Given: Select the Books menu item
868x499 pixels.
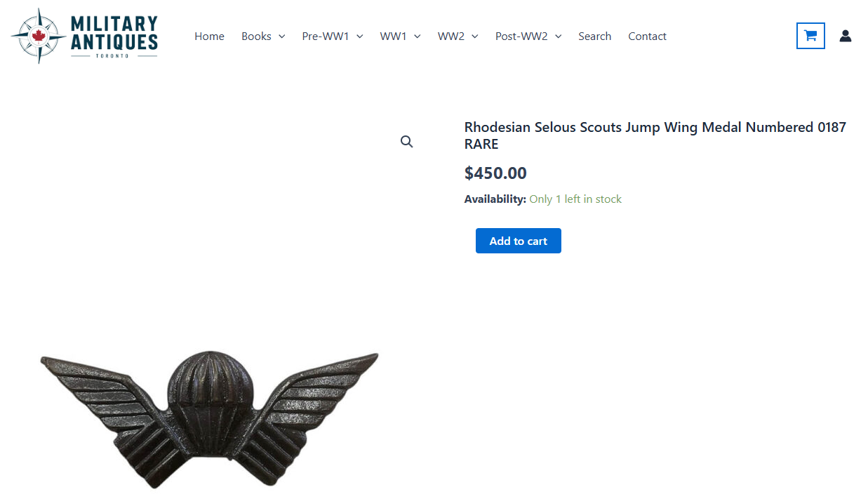Looking at the screenshot, I should pos(256,36).
